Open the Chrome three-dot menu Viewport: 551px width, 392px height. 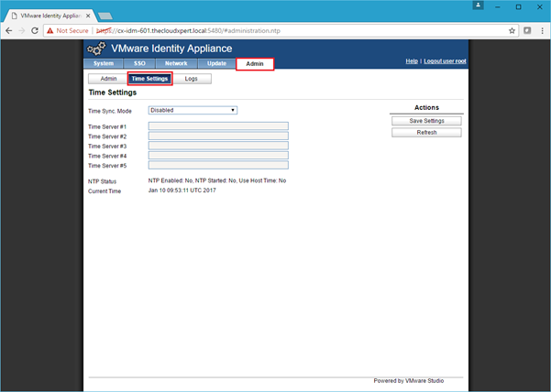[539, 30]
